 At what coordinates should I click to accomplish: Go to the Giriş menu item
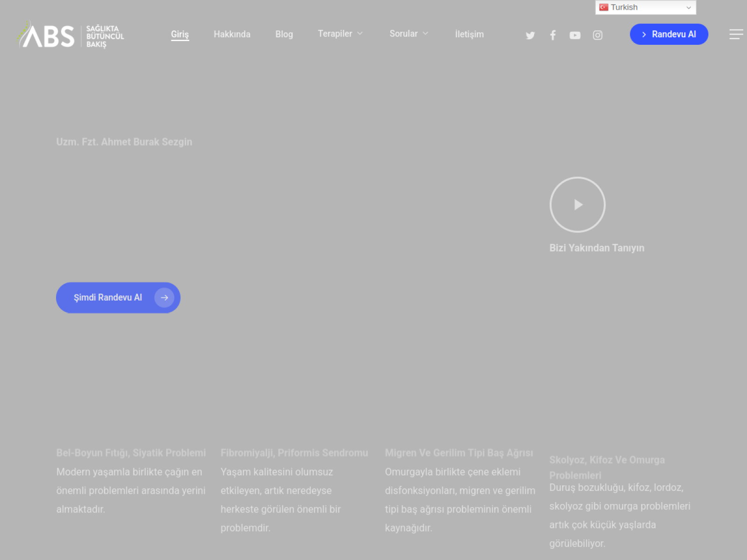tap(180, 35)
